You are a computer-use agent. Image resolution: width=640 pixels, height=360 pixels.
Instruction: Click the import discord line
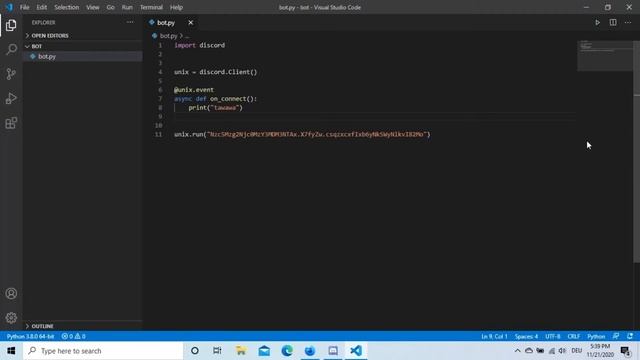[200, 45]
